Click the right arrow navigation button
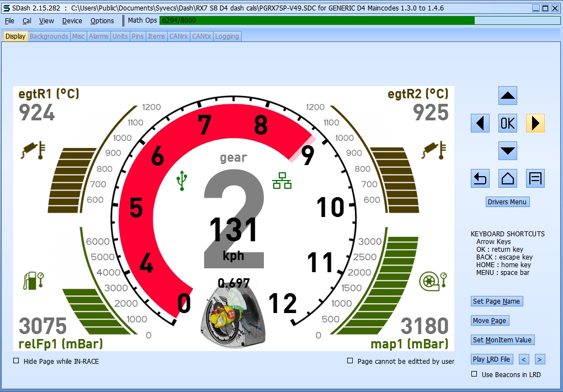 535,123
